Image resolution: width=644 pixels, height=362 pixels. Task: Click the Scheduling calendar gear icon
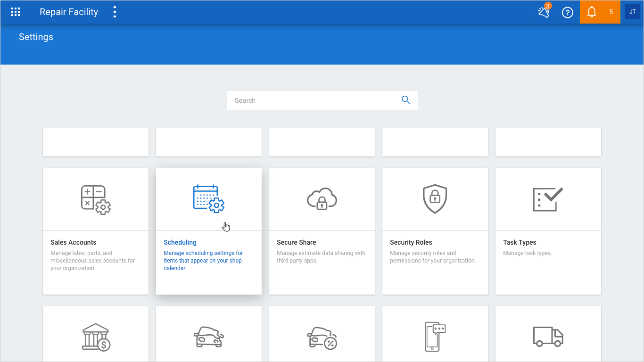209,199
